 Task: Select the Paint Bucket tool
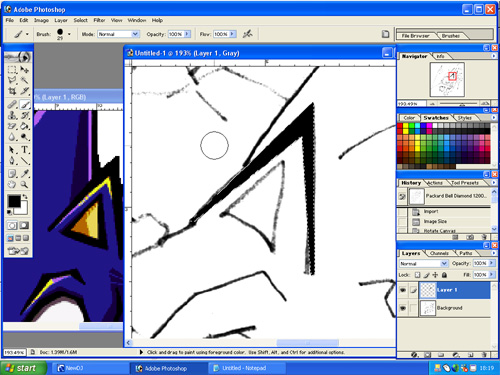[x=24, y=126]
